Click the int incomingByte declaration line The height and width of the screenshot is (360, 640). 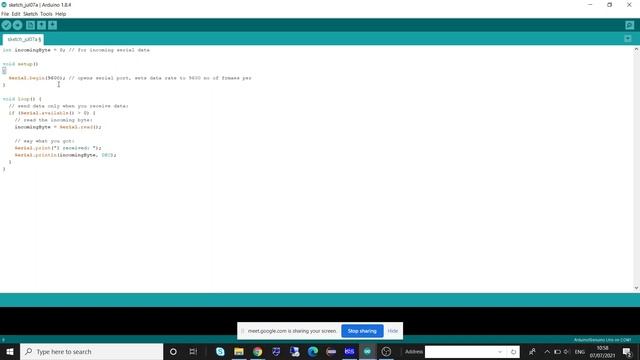coord(76,50)
